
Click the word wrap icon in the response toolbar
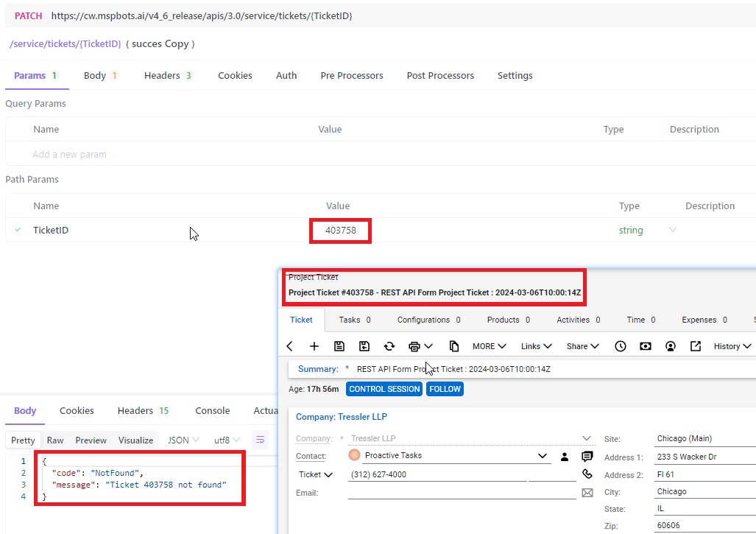click(261, 440)
